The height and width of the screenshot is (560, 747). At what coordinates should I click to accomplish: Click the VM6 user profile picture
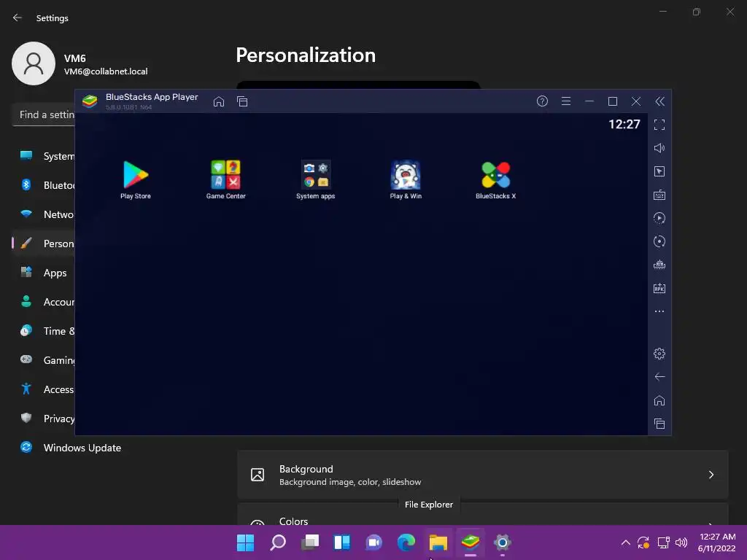[x=34, y=63]
